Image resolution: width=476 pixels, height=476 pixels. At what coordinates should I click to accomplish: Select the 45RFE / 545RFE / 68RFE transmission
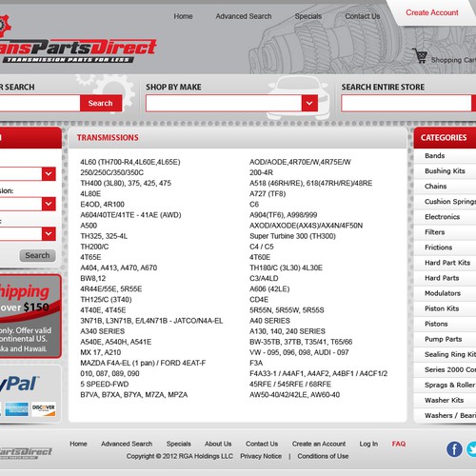290,385
